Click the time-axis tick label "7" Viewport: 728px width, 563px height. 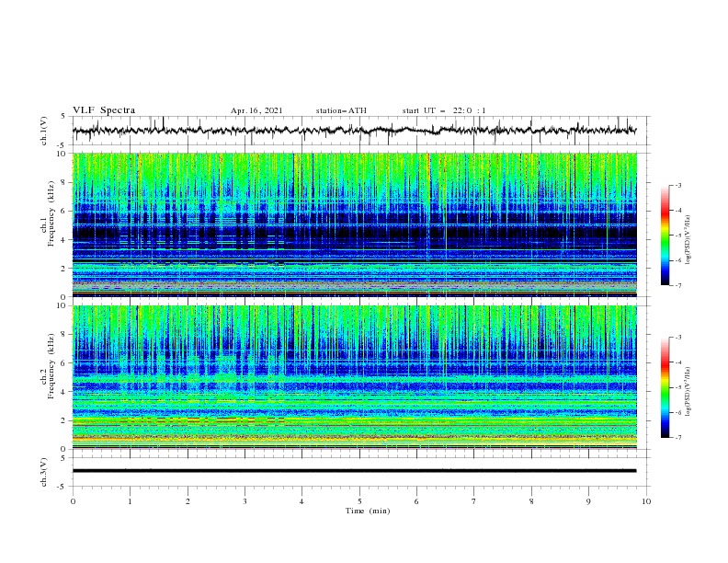pos(474,501)
